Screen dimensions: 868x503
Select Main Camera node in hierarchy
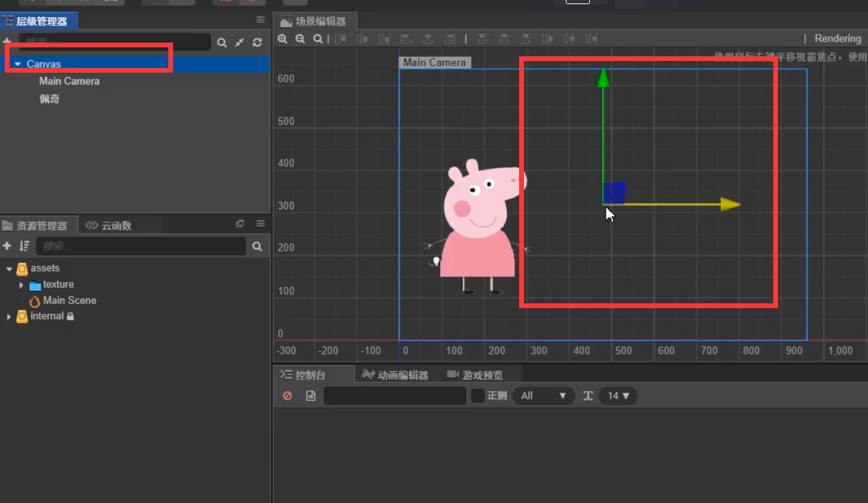click(69, 81)
